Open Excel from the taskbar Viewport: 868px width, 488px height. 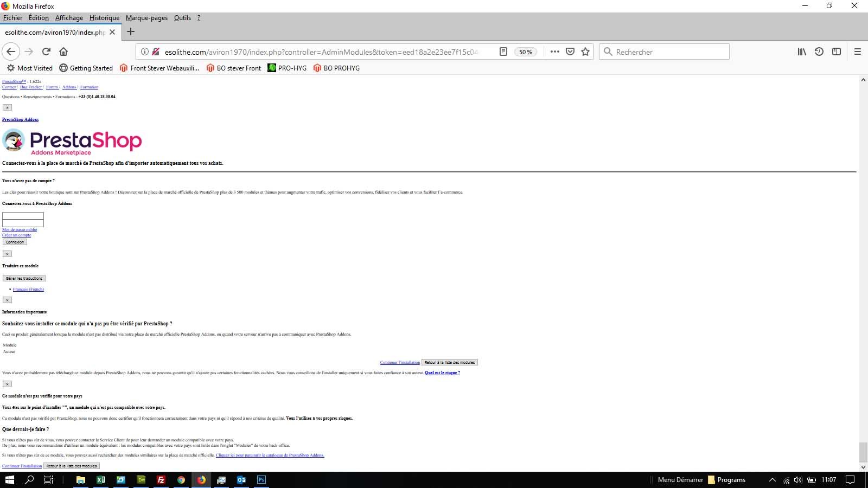click(101, 480)
